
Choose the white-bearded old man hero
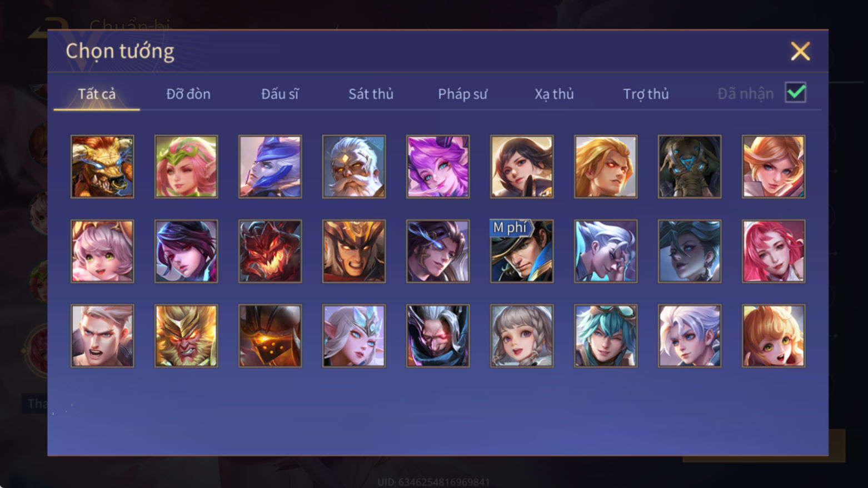coord(354,167)
